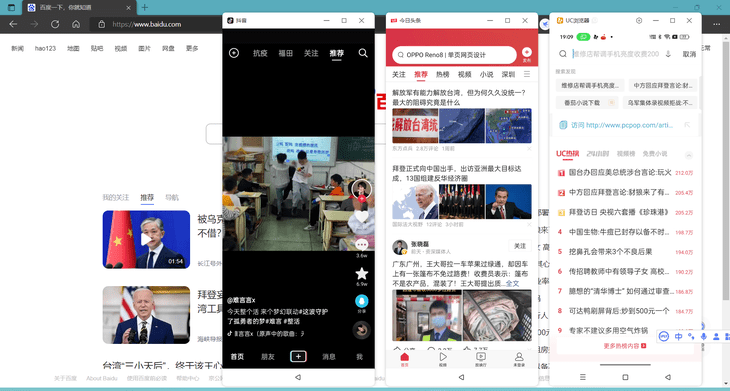The image size is (730, 391).
Task: Open the 抗疫 tab in Douyin
Action: [260, 53]
